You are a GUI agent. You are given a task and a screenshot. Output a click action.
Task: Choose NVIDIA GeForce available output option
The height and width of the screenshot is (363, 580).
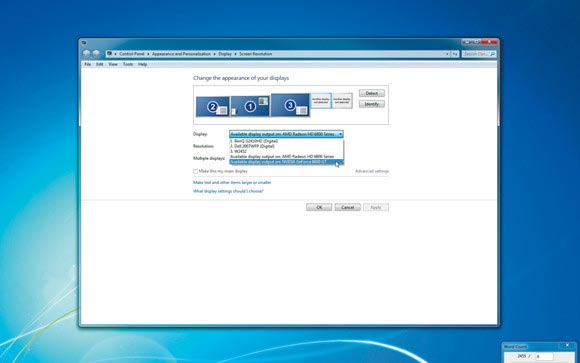286,162
